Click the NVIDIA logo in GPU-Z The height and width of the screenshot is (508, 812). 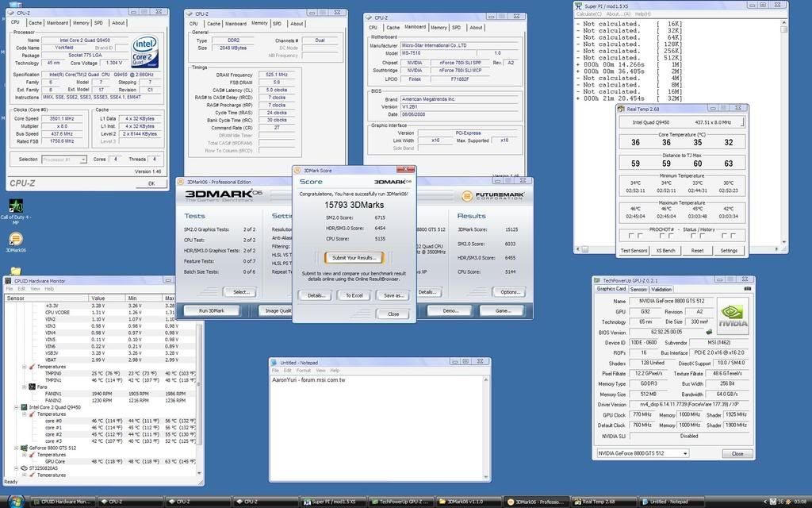(x=732, y=317)
